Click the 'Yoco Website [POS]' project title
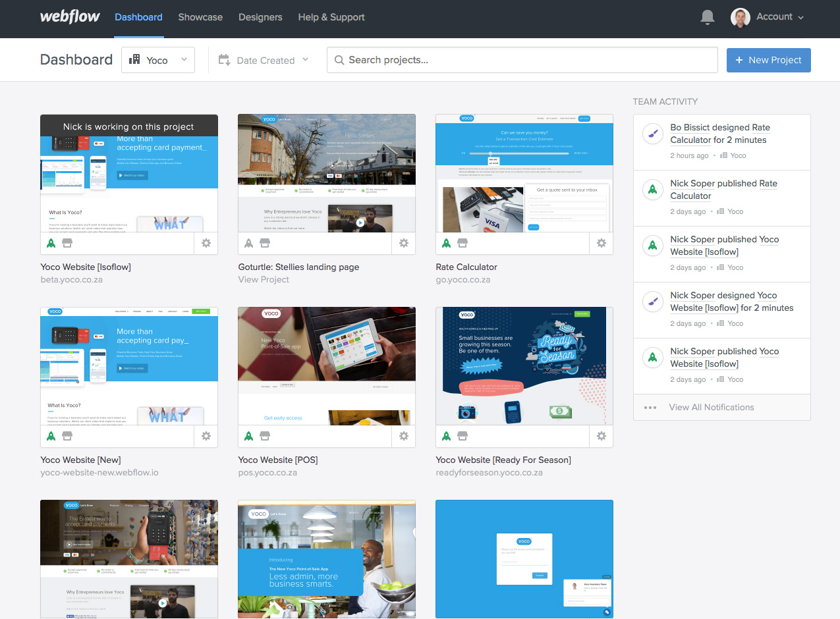This screenshot has height=619, width=840. (x=278, y=460)
